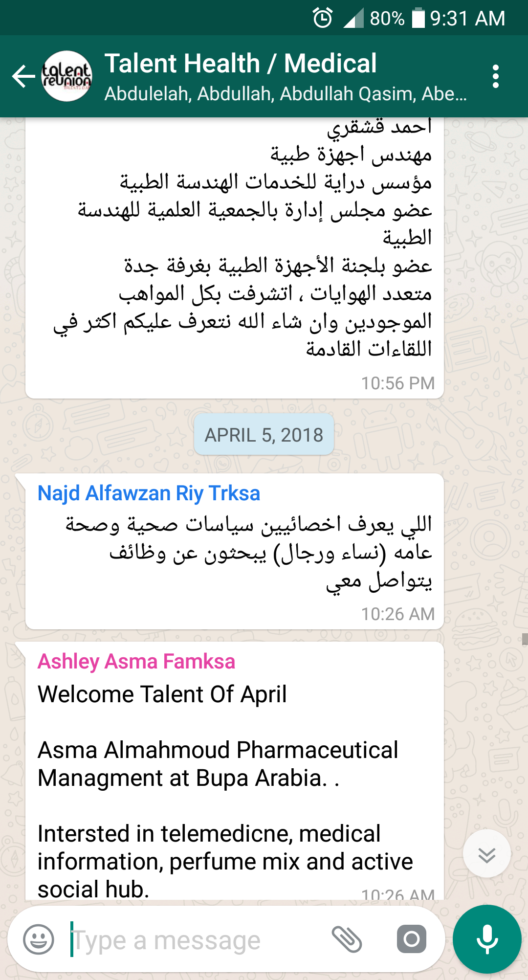528x980 pixels.
Task: Open the camera from message bar
Action: point(411,939)
